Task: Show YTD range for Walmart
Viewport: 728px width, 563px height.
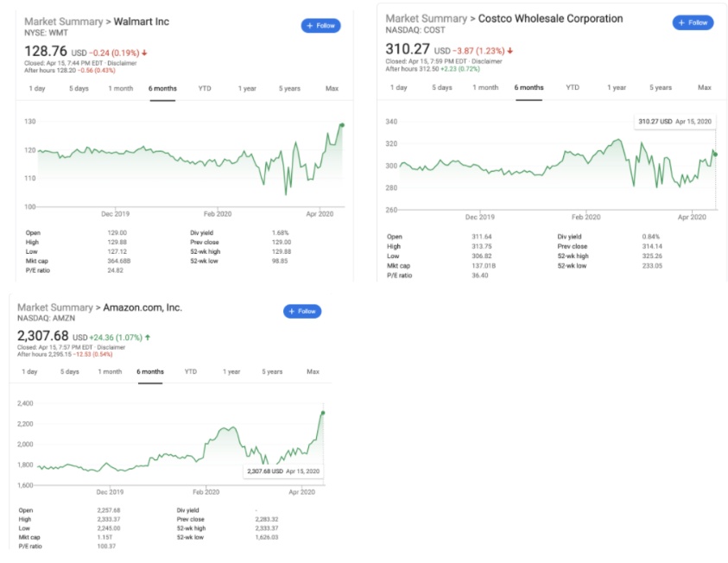Action: tap(205, 88)
